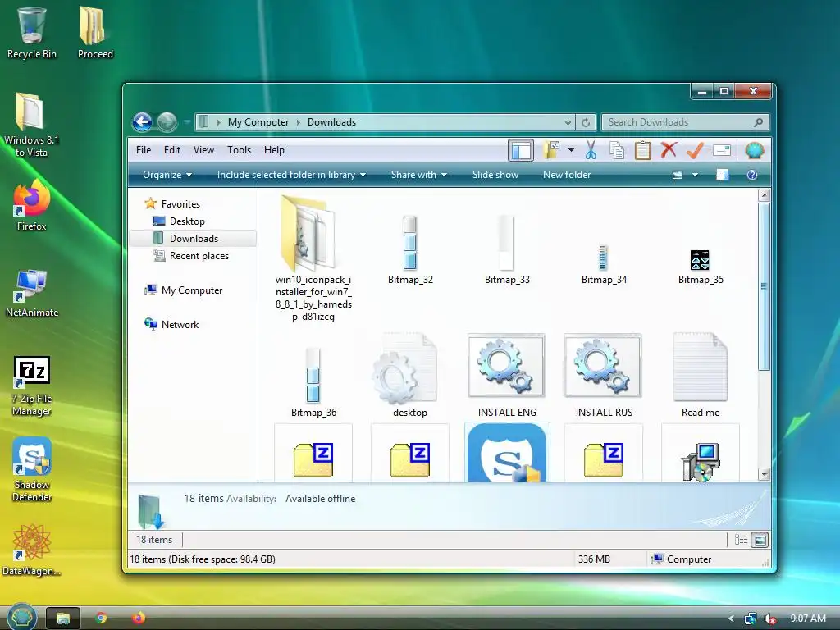Open the File menu
This screenshot has height=630, width=840.
144,150
